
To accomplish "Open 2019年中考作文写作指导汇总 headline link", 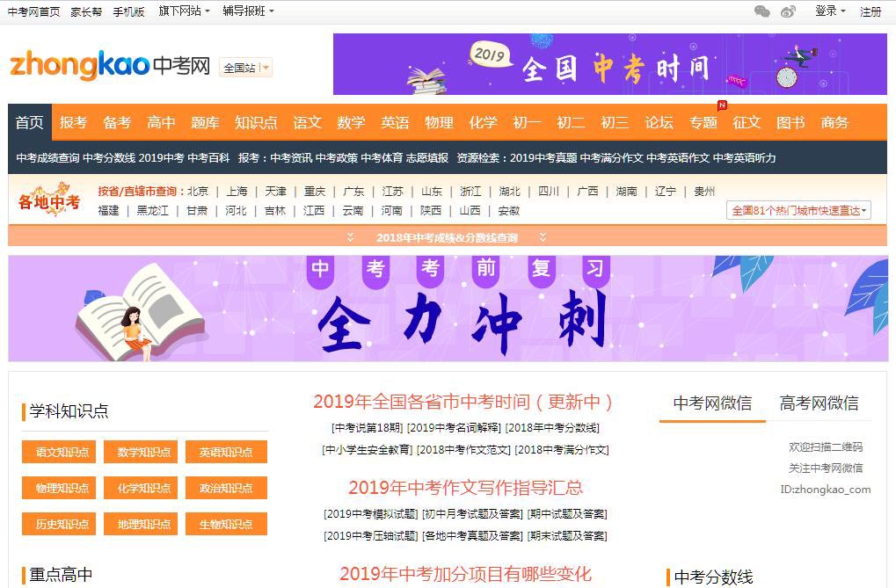I will pos(465,488).
